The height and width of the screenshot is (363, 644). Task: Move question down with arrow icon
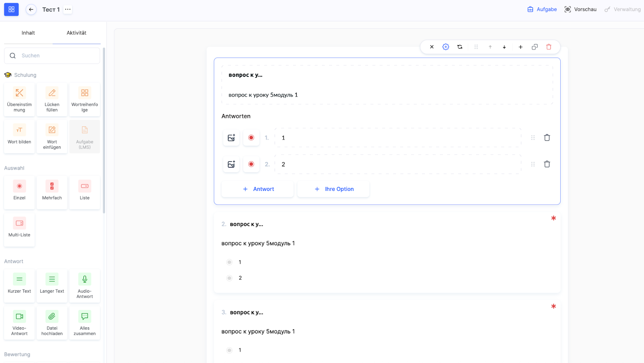click(x=504, y=47)
